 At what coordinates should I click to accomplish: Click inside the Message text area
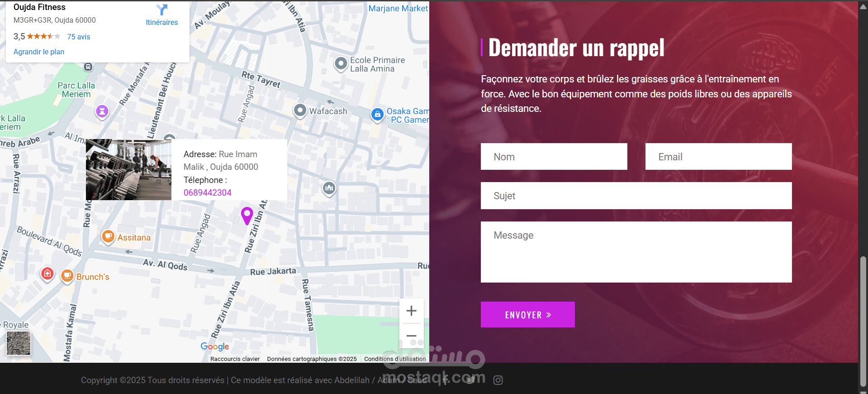[x=636, y=252]
